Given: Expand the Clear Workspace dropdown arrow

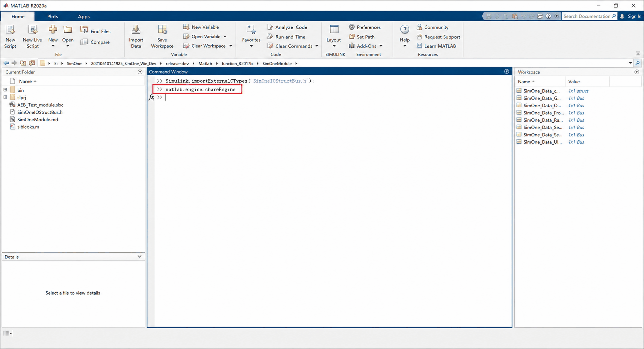Looking at the screenshot, I should [x=231, y=46].
